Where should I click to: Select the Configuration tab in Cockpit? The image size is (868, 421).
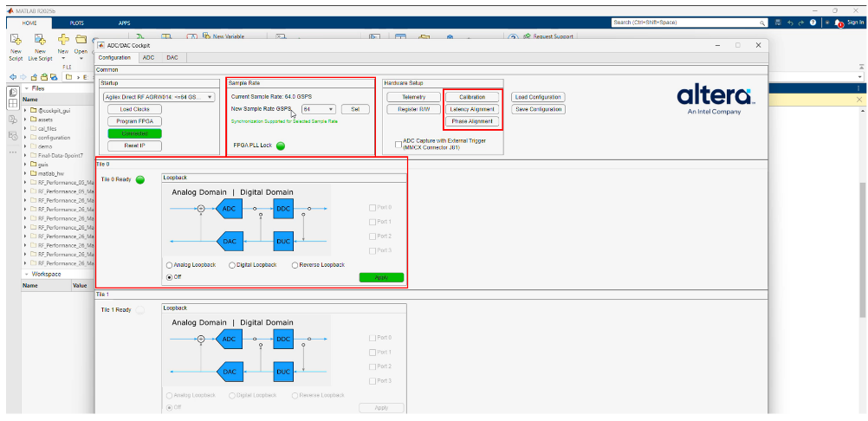click(114, 57)
